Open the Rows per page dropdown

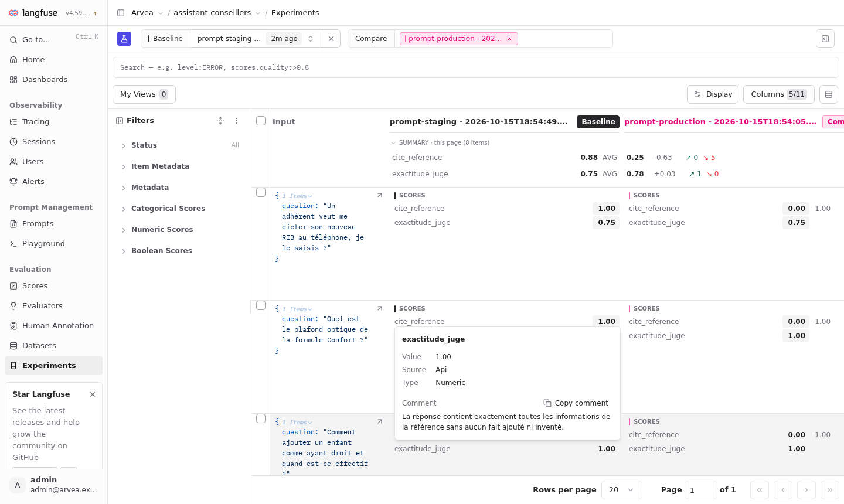pos(622,490)
